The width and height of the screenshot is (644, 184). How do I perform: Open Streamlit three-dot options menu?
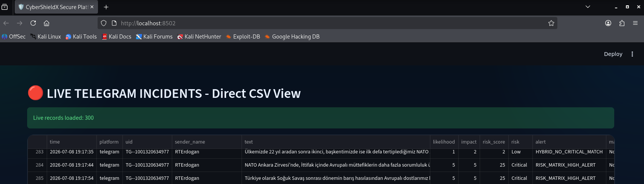click(x=632, y=54)
